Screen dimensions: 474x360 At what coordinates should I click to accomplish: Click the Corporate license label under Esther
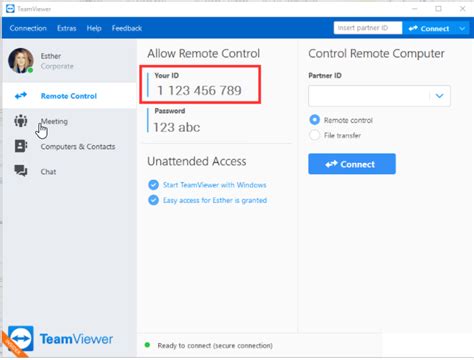pyautogui.click(x=57, y=66)
